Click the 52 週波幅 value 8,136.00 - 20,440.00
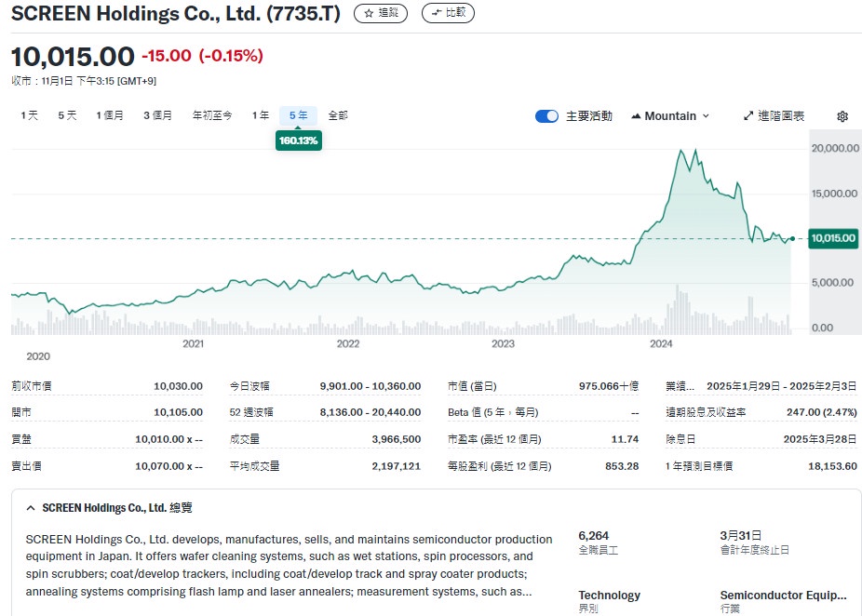 pyautogui.click(x=370, y=412)
